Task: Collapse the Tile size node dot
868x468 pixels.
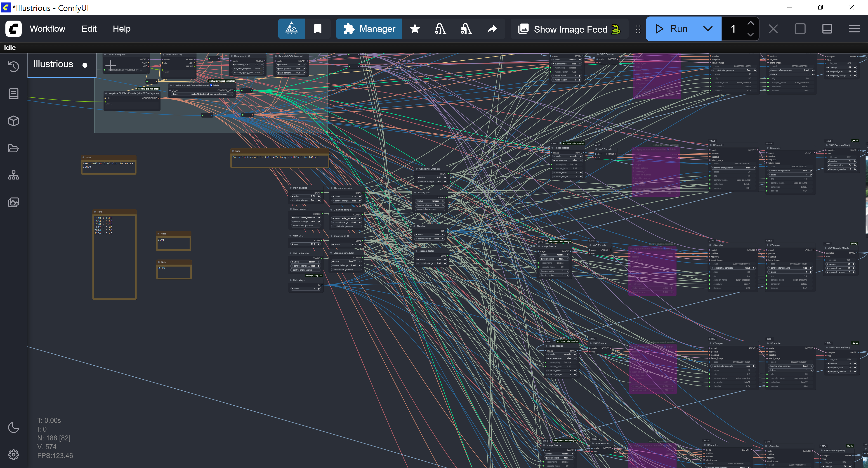Action: pos(415,226)
